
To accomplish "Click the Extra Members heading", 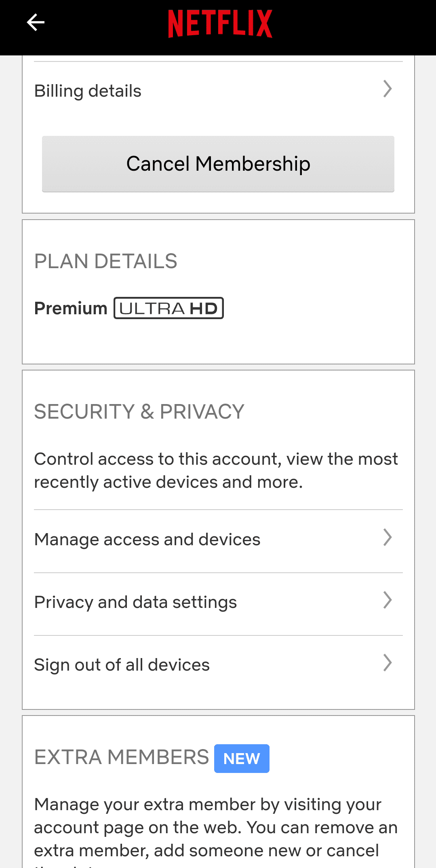I will click(121, 757).
